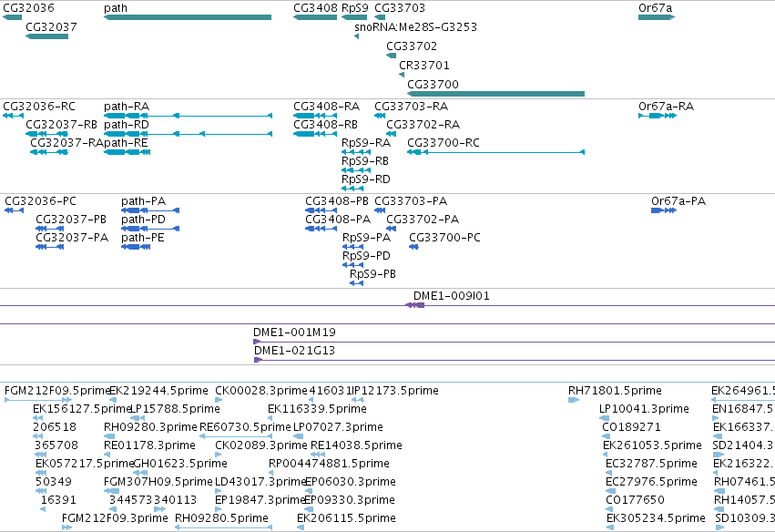Viewport: 775px width, 532px height.
Task: Click the CG33702 gene label
Action: click(x=412, y=46)
